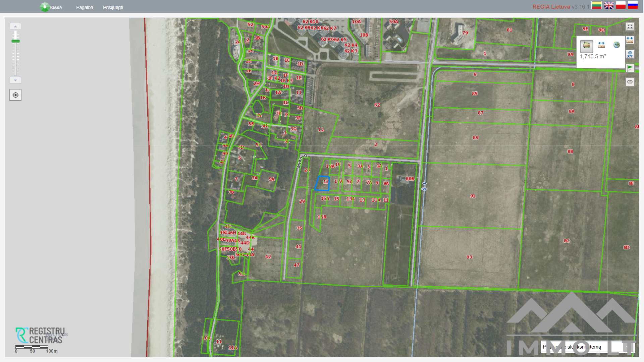
Task: Click the link share map button
Action: pyautogui.click(x=630, y=82)
